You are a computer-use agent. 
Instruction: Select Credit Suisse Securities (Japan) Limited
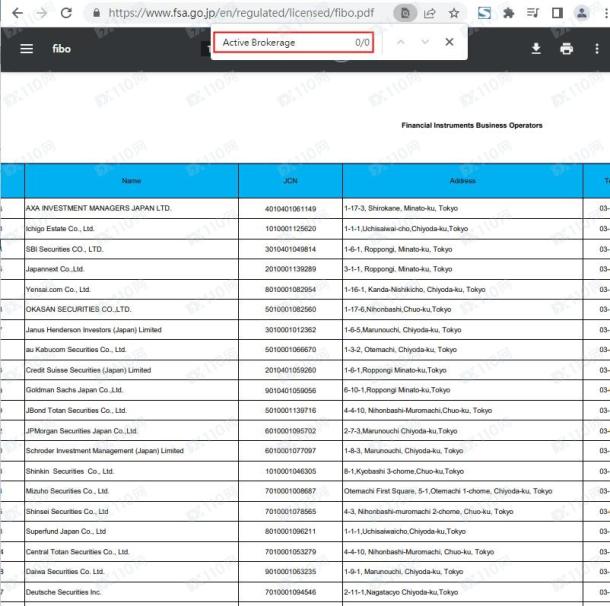131,370
